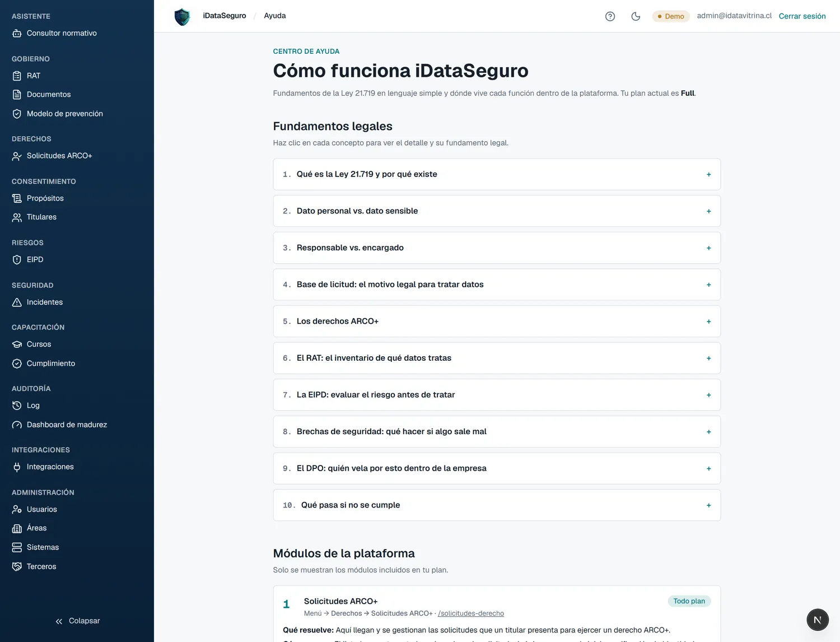
Task: Click the Propósitos list icon
Action: [x=17, y=198]
